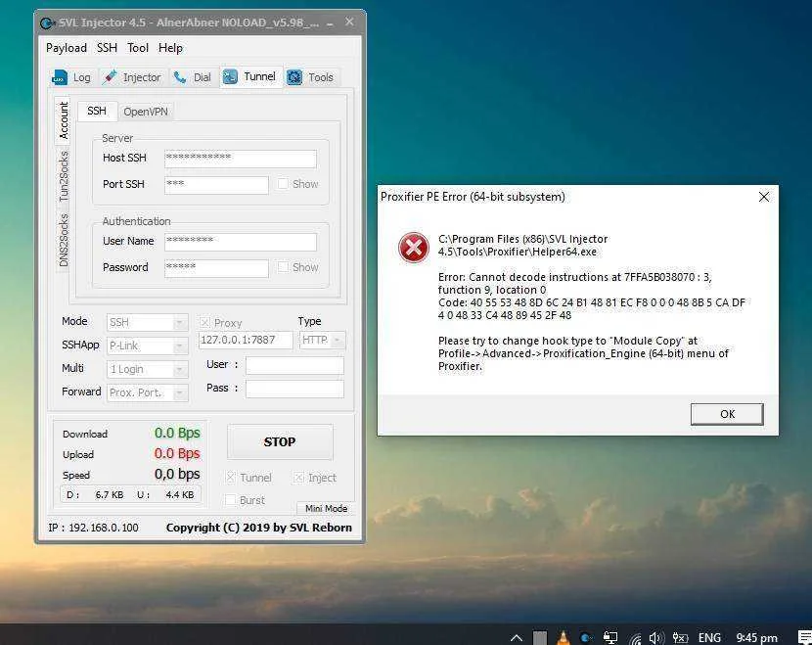Close the Proxifier PE Error dialog

[x=763, y=197]
